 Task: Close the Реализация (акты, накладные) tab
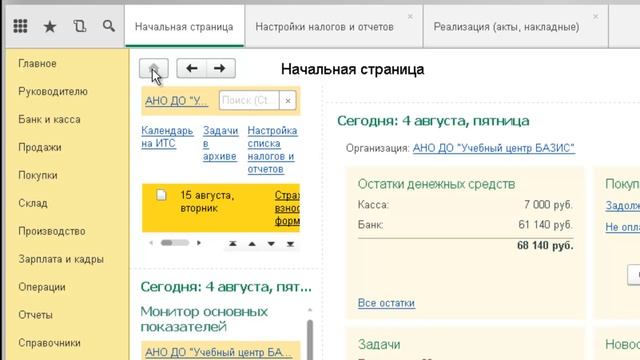pos(596,16)
